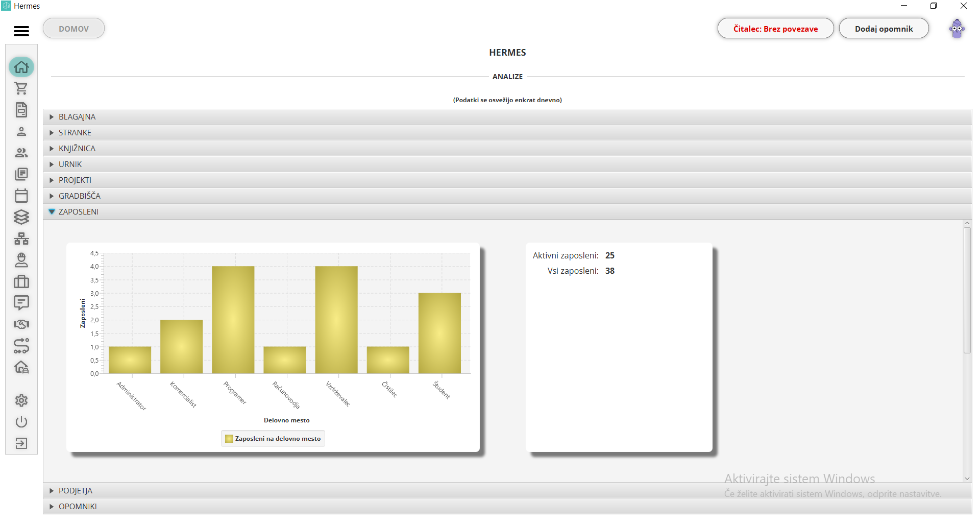Open the worker with helmet sidebar icon

[21, 260]
